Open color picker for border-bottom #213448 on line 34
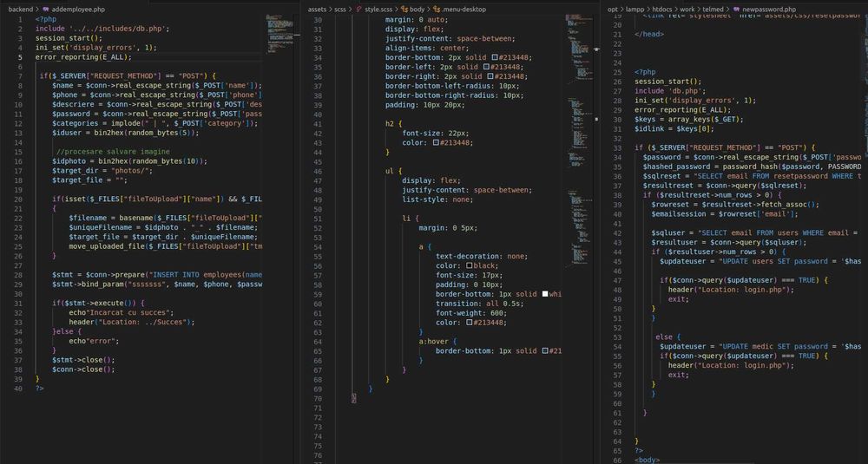The width and height of the screenshot is (868, 464). pos(495,57)
